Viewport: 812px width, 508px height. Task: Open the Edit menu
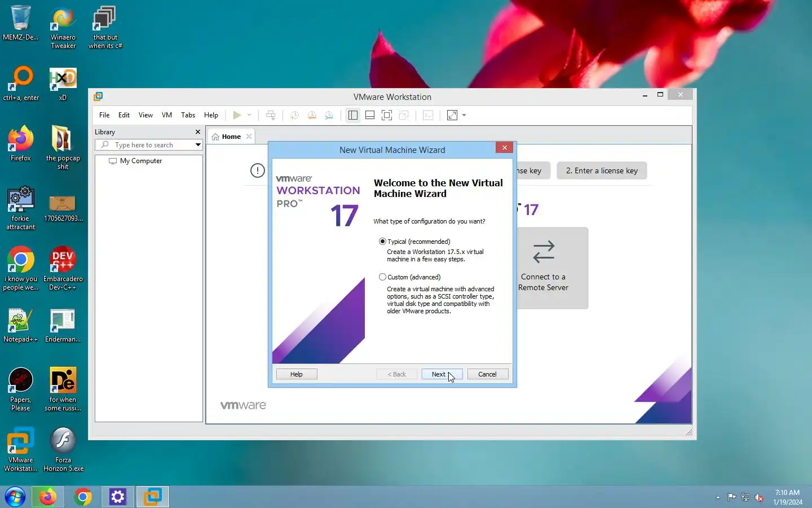(x=124, y=115)
